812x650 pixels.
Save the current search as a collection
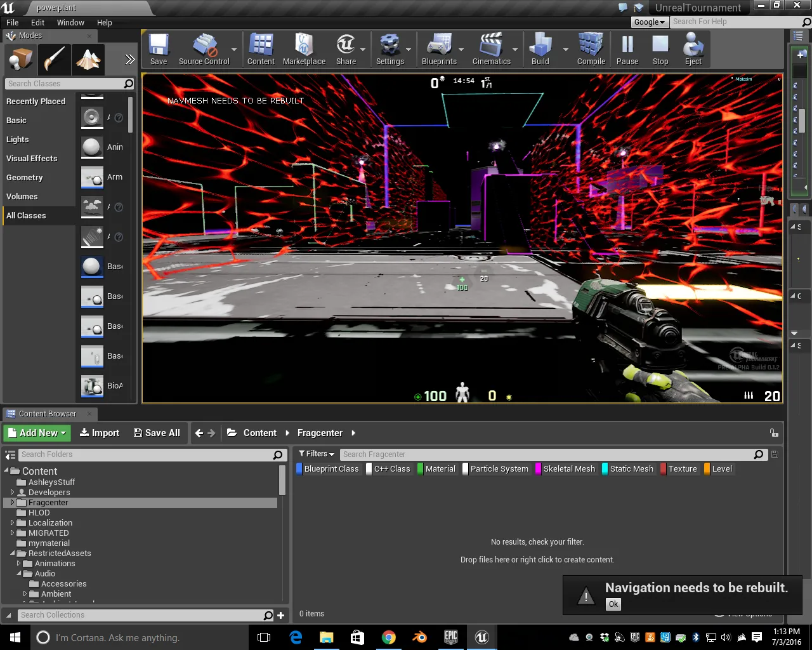pos(775,454)
